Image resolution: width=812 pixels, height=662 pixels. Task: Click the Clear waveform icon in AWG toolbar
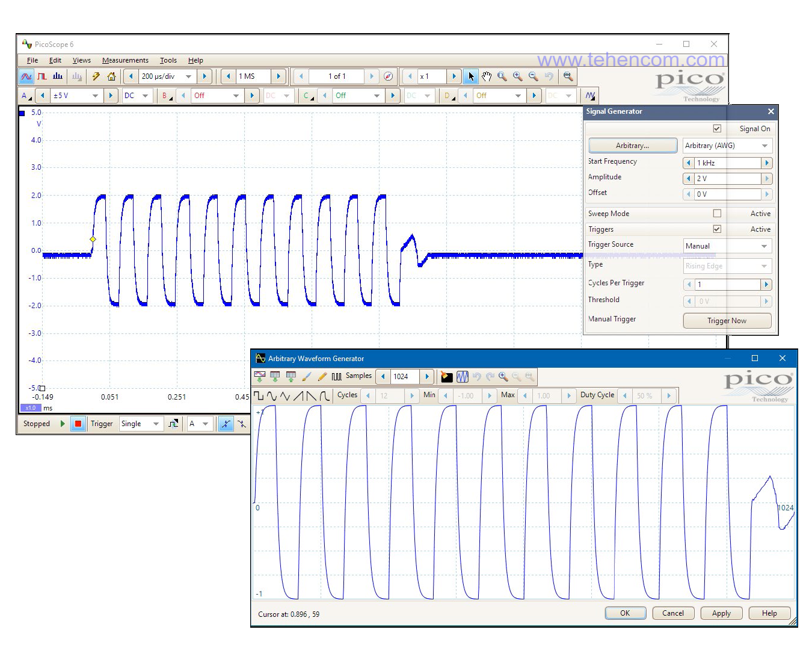447,377
